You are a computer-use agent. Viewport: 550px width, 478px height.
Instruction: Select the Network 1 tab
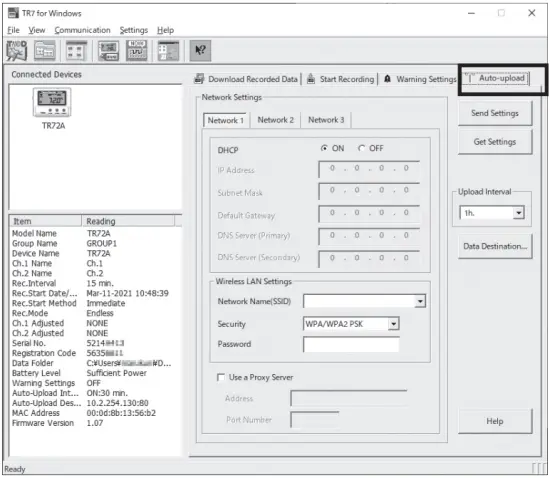click(226, 120)
